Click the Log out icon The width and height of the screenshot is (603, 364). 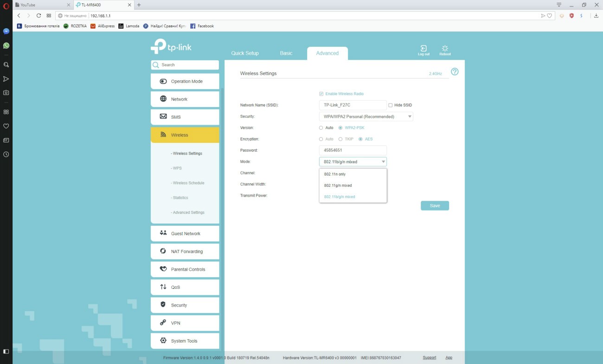pyautogui.click(x=423, y=49)
